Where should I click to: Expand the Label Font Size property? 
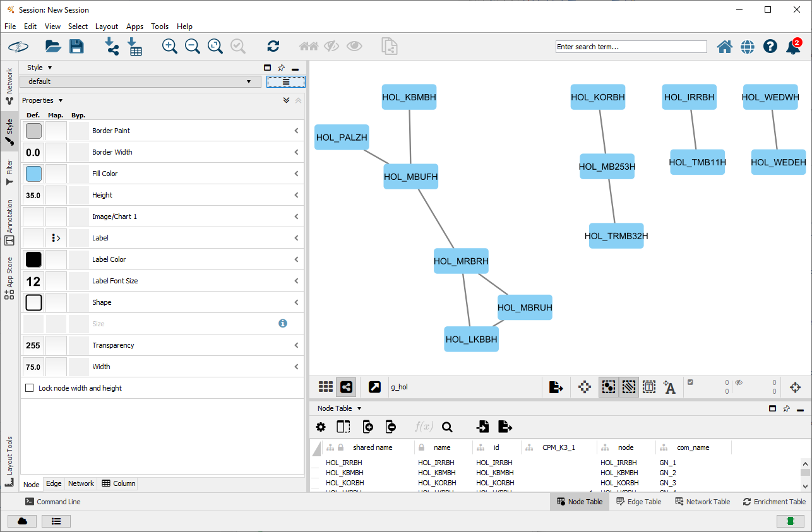point(296,281)
